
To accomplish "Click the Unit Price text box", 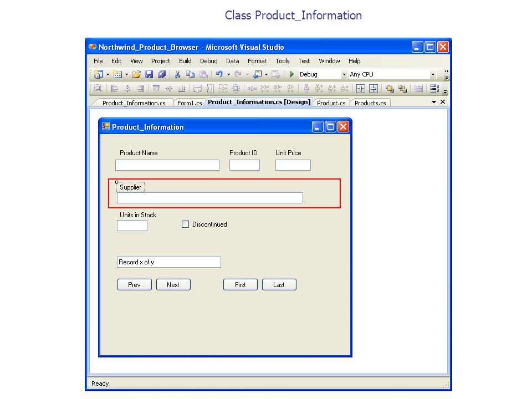I will point(293,165).
